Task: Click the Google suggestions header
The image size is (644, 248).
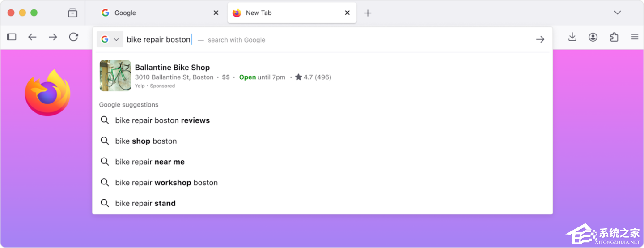Action: click(x=129, y=105)
